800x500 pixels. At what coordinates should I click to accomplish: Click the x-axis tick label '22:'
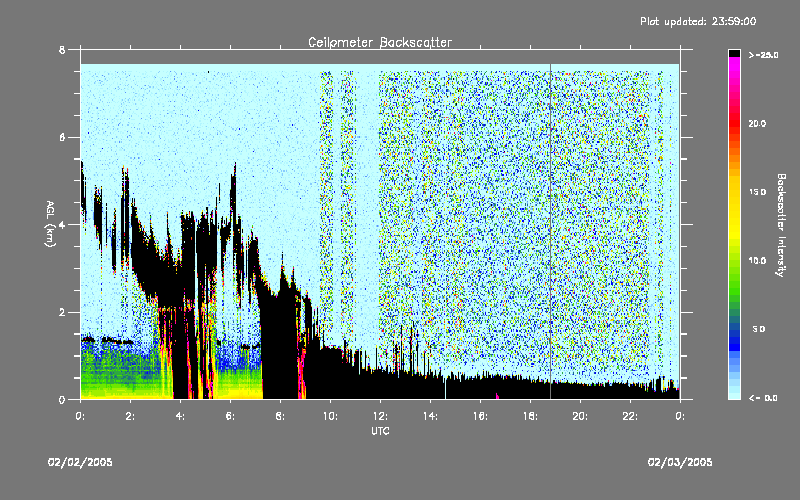630,416
